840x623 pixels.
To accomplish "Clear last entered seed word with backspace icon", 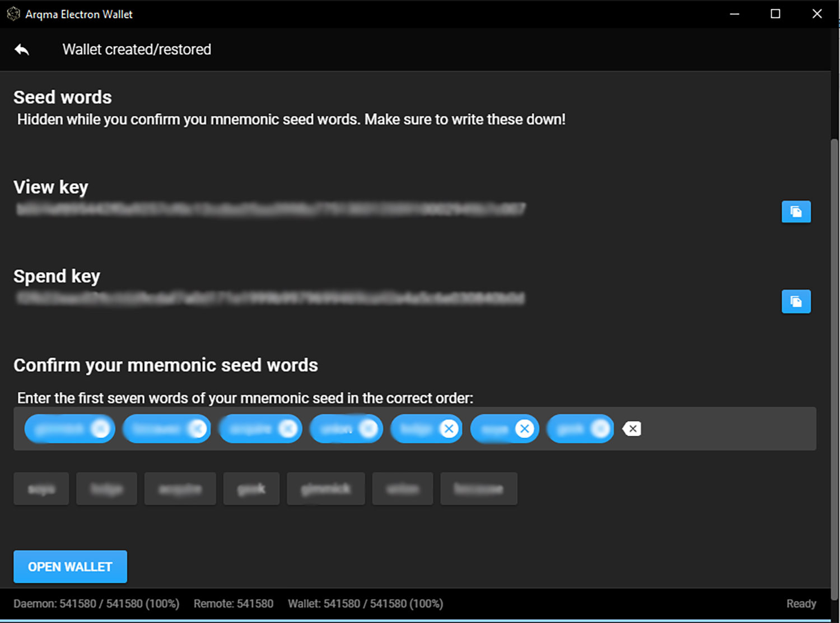I will (631, 429).
